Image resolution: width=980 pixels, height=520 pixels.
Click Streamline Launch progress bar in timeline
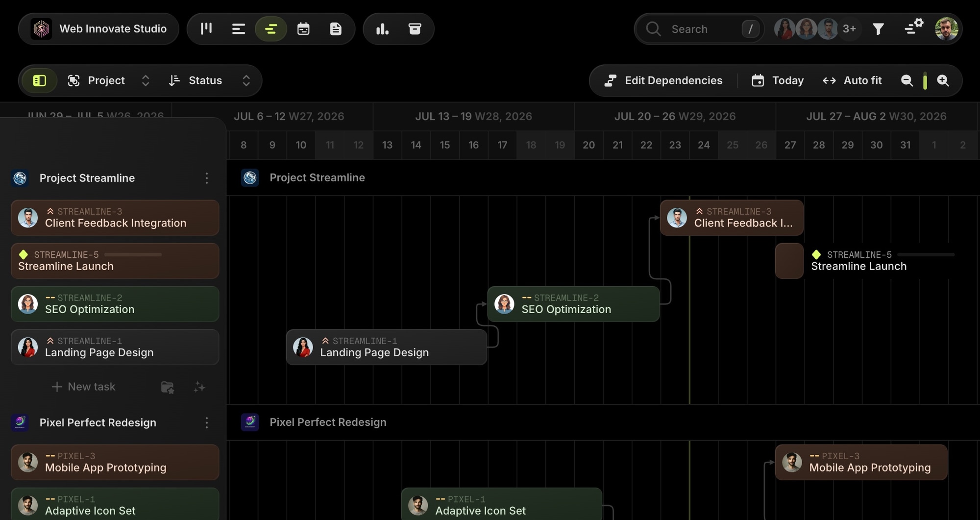coord(926,254)
